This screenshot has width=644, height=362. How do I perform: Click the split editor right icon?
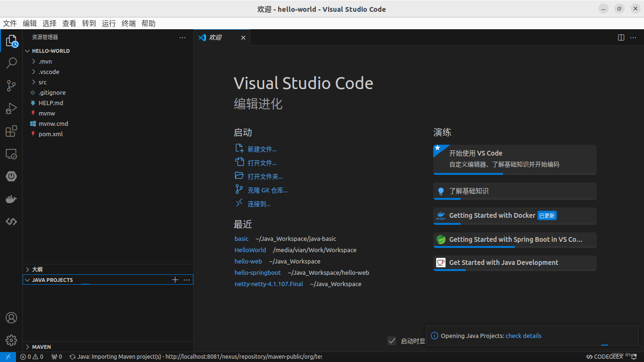click(x=621, y=38)
